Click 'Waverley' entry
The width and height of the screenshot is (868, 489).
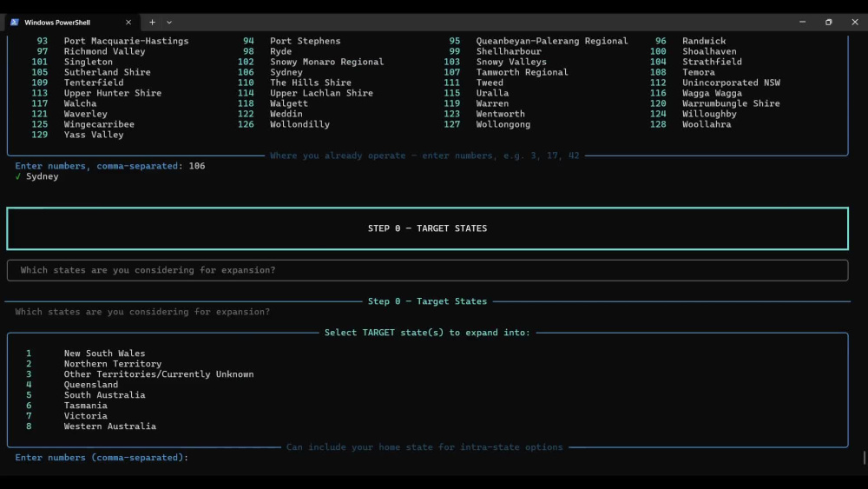[x=86, y=114]
